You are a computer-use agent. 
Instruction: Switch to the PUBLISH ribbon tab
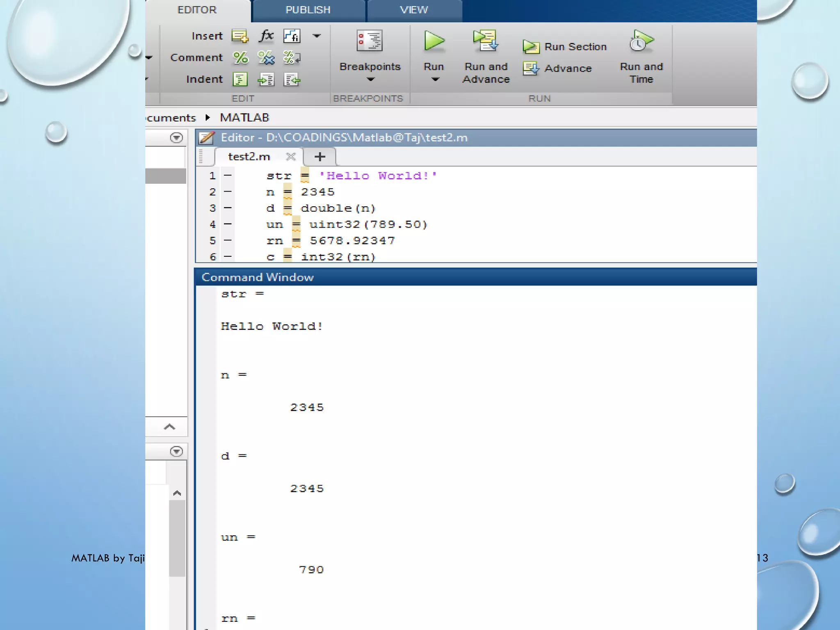tap(308, 10)
